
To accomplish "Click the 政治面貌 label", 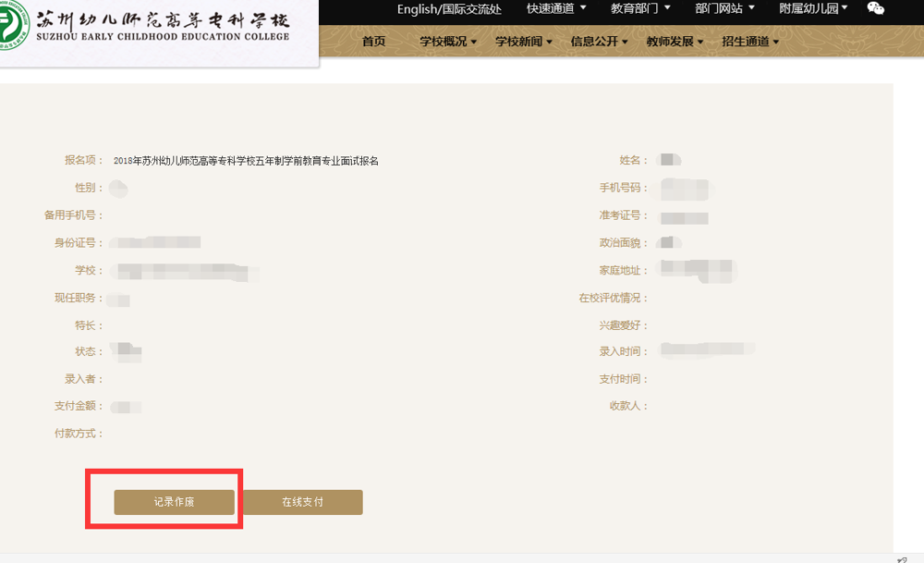I will coord(624,243).
